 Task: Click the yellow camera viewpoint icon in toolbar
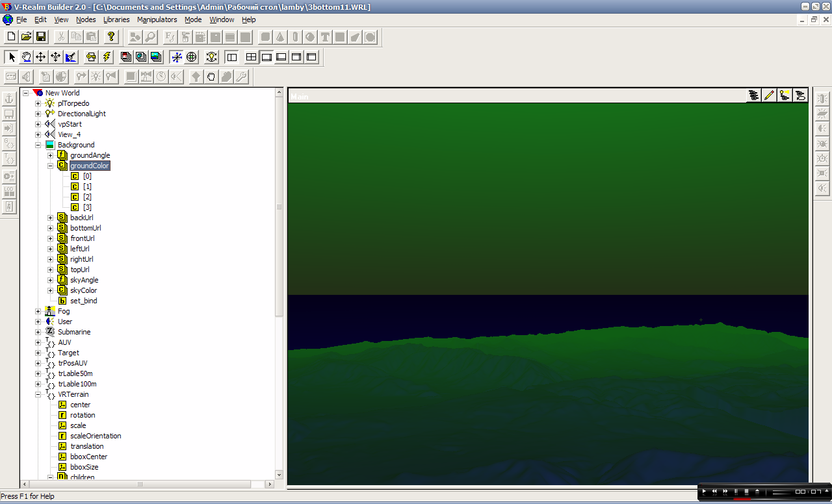point(91,57)
